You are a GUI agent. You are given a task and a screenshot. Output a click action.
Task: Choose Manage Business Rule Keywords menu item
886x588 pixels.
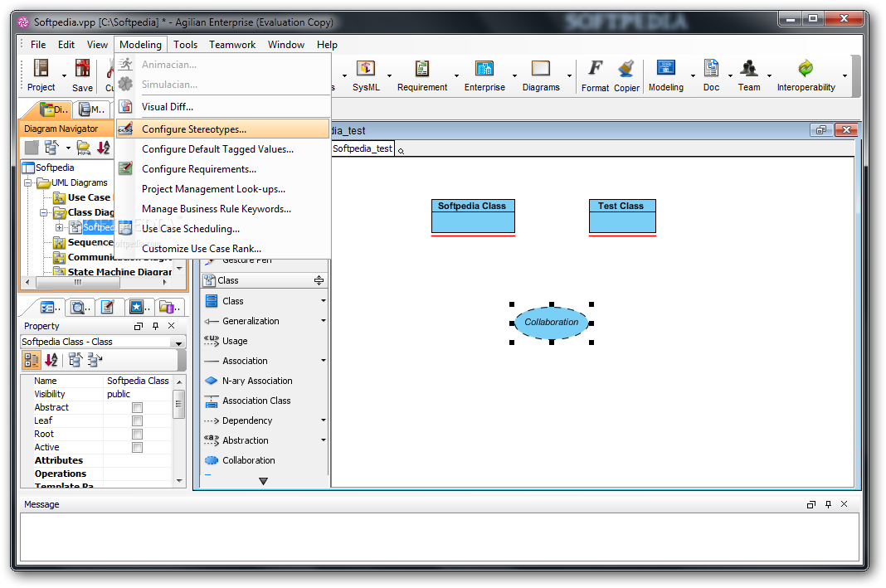point(222,209)
